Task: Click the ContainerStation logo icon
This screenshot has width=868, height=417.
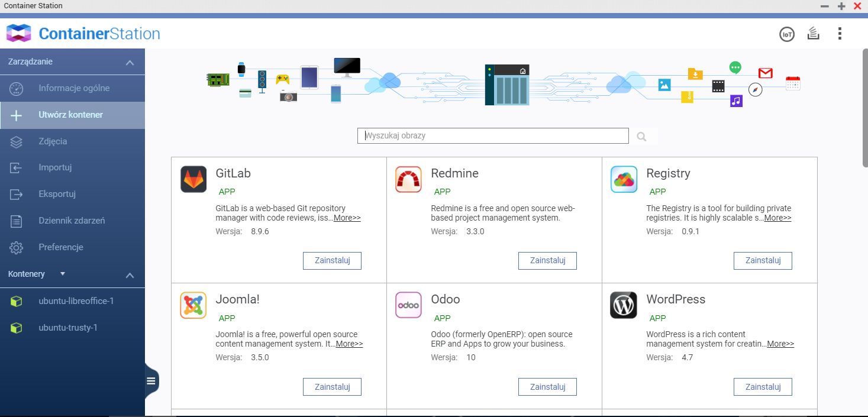Action: (18, 33)
